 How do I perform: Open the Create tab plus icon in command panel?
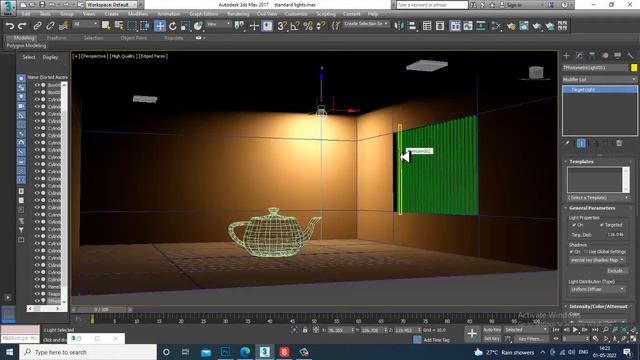(x=567, y=56)
